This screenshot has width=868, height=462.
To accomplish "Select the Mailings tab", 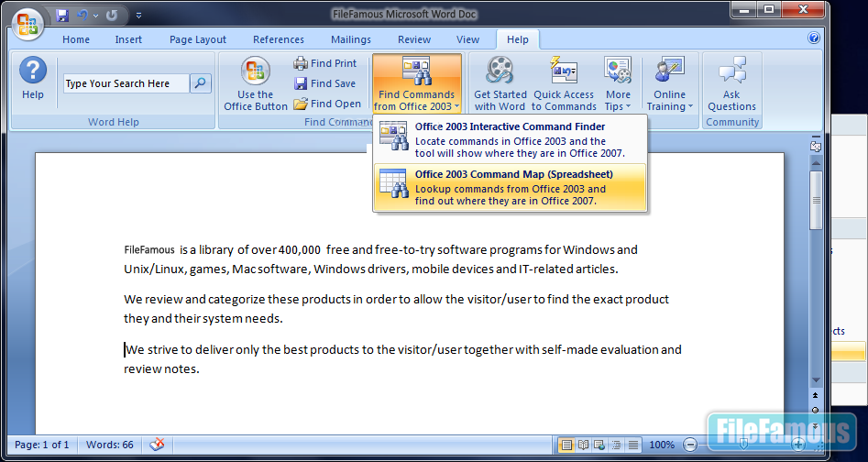I will click(351, 39).
